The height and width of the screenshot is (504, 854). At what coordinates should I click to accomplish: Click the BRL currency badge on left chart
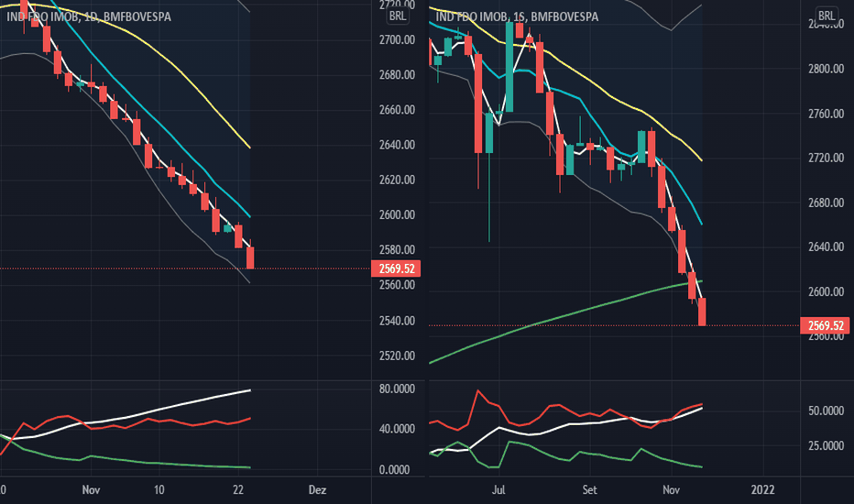click(x=397, y=16)
